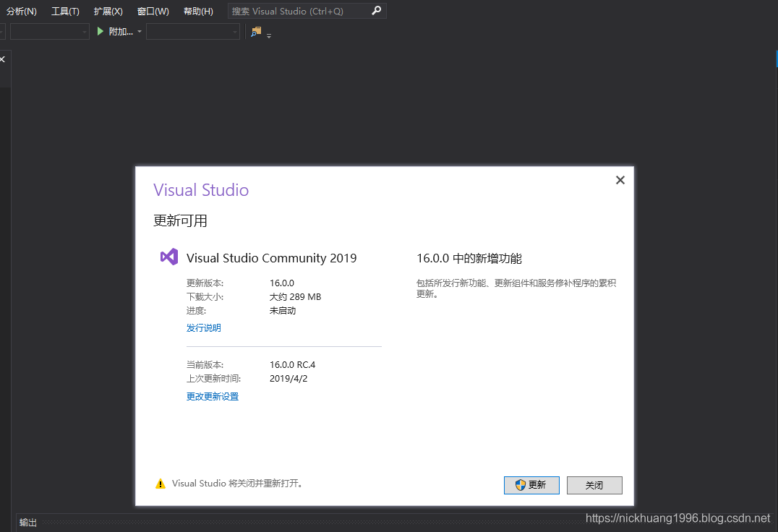Close the update dialog with X
Viewport: 778px width, 532px height.
click(620, 180)
